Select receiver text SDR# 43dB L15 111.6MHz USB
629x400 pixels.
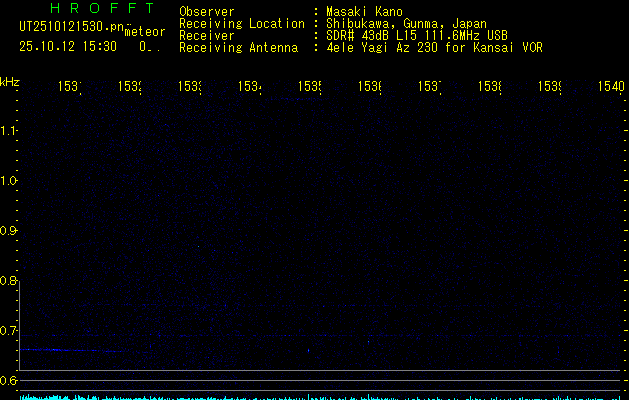coord(417,36)
